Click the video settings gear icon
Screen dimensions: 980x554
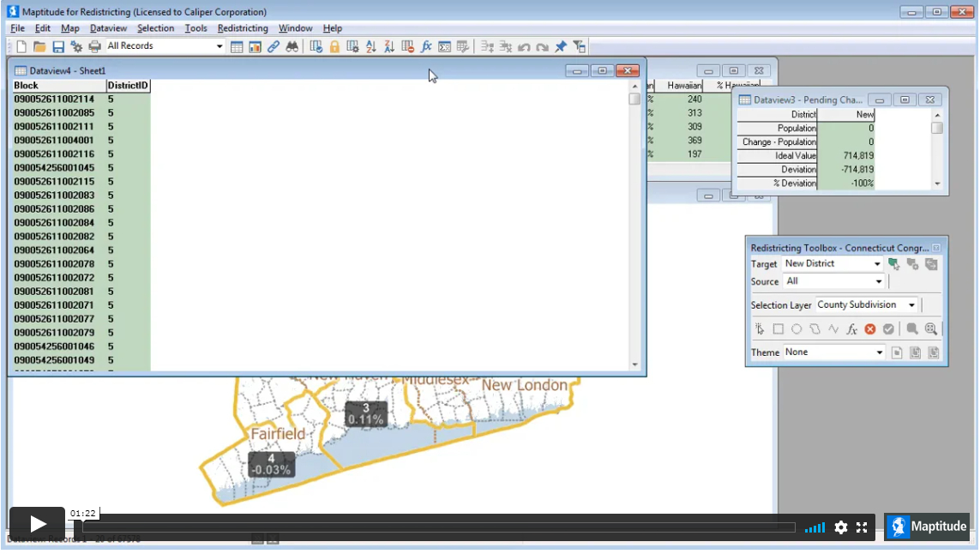point(840,527)
